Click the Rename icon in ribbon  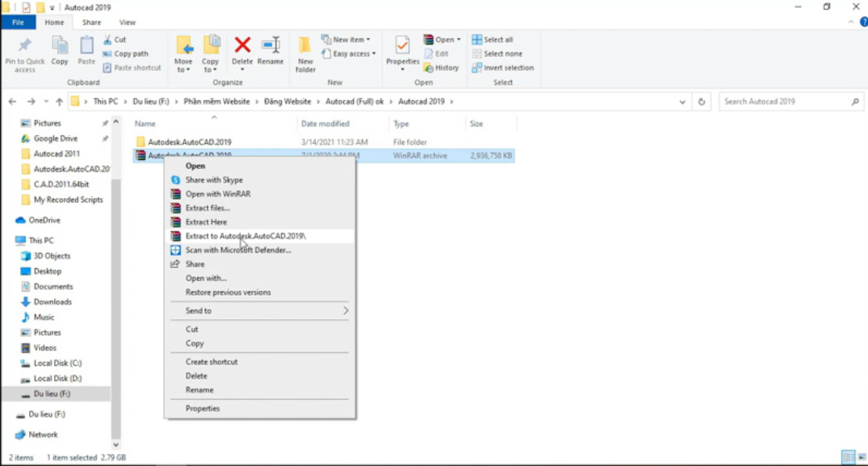click(x=270, y=50)
